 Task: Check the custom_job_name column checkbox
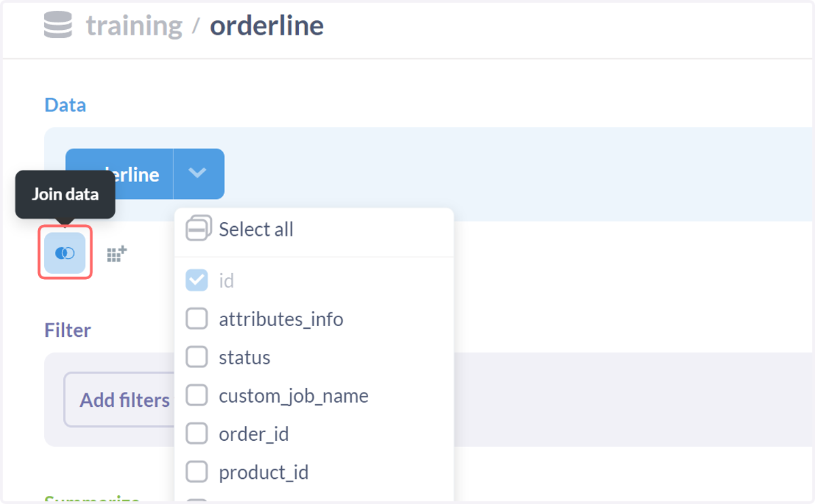197,395
